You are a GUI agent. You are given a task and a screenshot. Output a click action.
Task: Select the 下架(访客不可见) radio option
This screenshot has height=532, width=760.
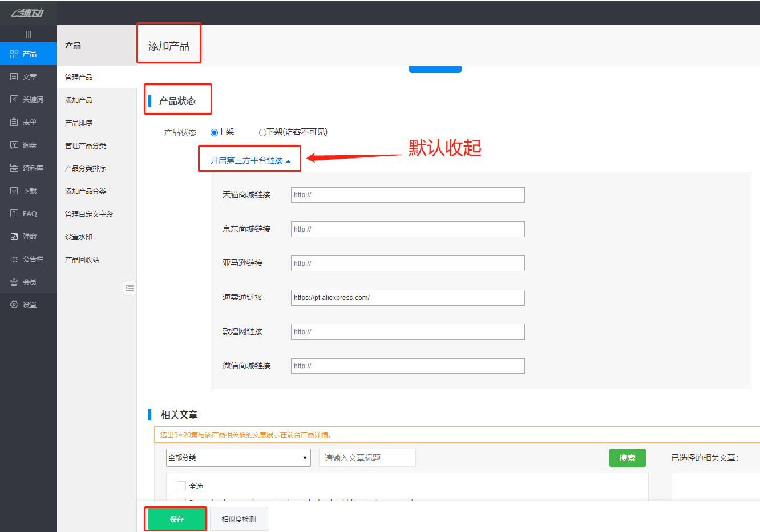pos(262,132)
